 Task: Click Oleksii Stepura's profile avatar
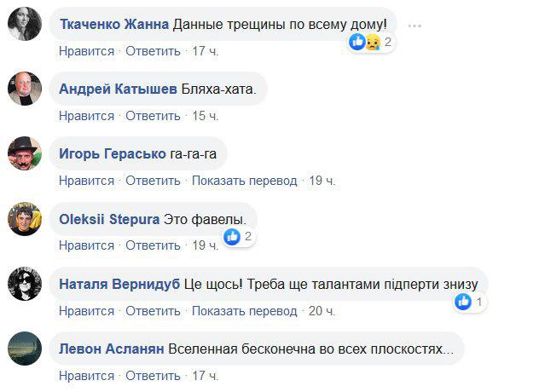(25, 219)
